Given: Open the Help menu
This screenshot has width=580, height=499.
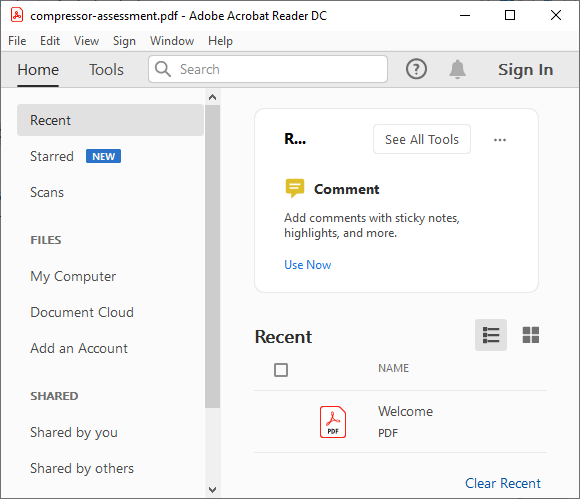Looking at the screenshot, I should tap(220, 41).
